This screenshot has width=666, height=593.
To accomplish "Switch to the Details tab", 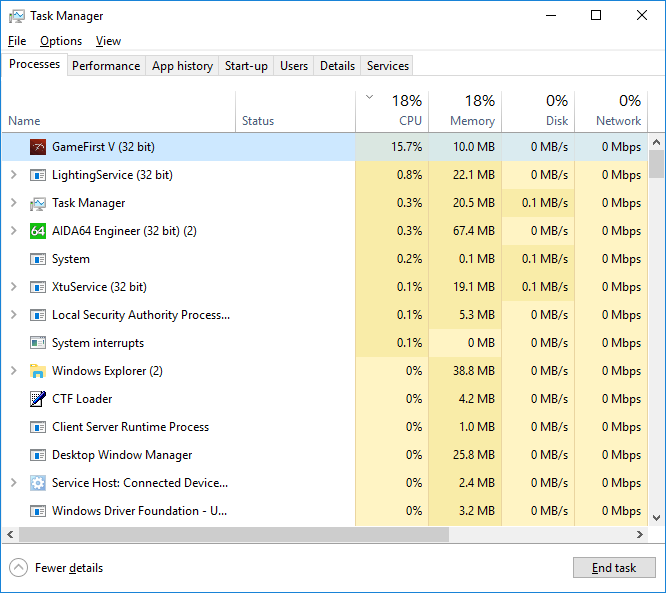I will click(337, 66).
